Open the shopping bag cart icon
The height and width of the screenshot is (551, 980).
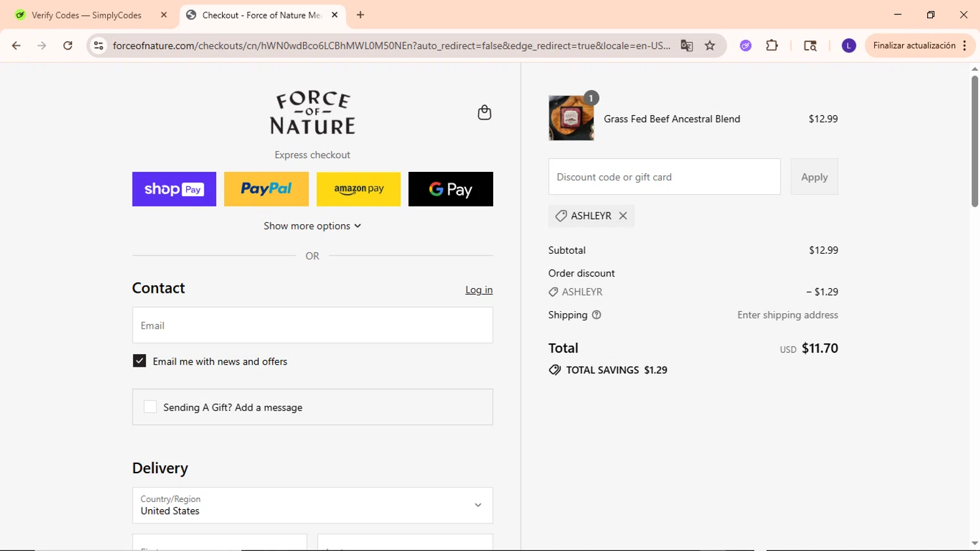tap(484, 112)
